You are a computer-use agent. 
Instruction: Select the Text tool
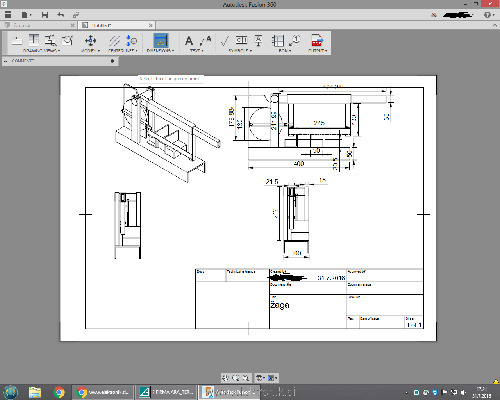coord(189,41)
